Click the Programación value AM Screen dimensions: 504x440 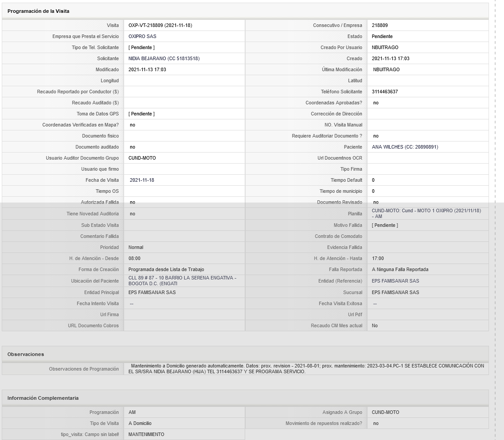(x=132, y=412)
